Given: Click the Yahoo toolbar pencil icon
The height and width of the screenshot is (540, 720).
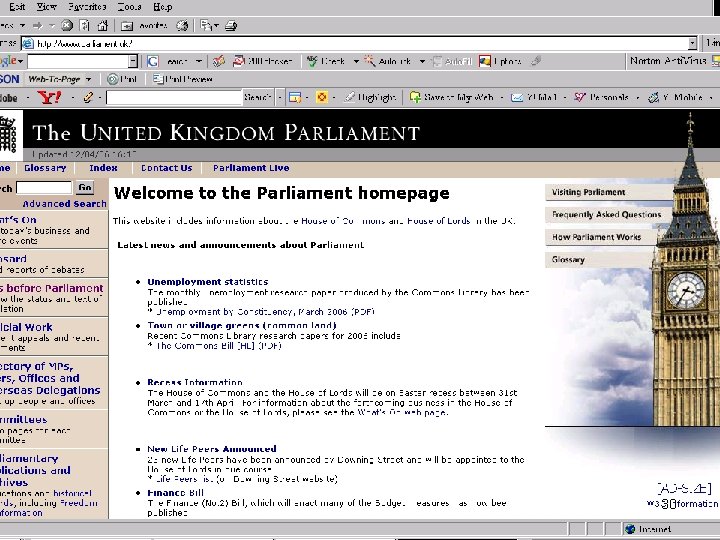Looking at the screenshot, I should pyautogui.click(x=88, y=97).
